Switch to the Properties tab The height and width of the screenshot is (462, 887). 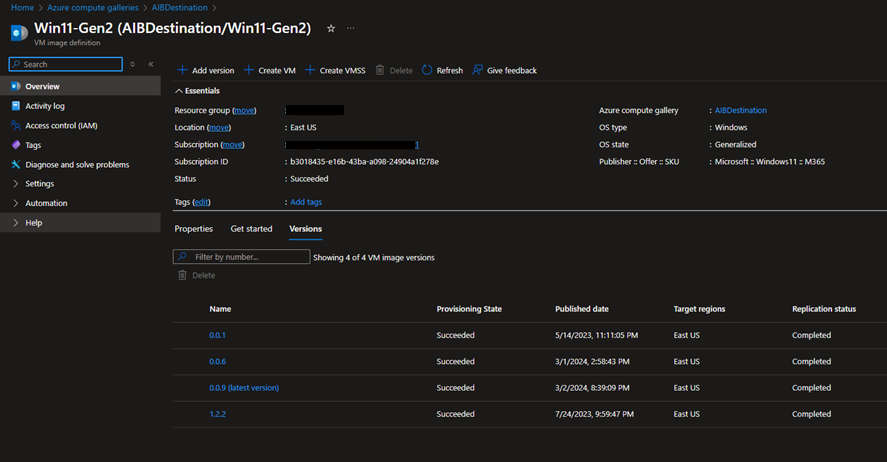click(193, 229)
